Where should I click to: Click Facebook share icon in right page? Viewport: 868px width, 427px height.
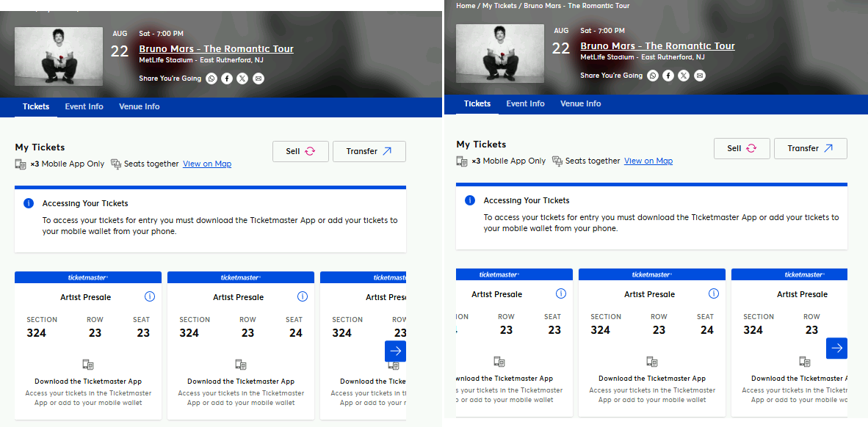[x=668, y=76]
